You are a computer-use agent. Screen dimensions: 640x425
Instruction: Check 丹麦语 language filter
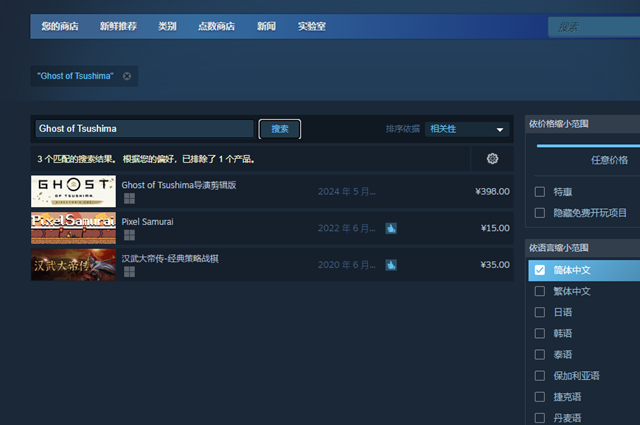click(540, 418)
